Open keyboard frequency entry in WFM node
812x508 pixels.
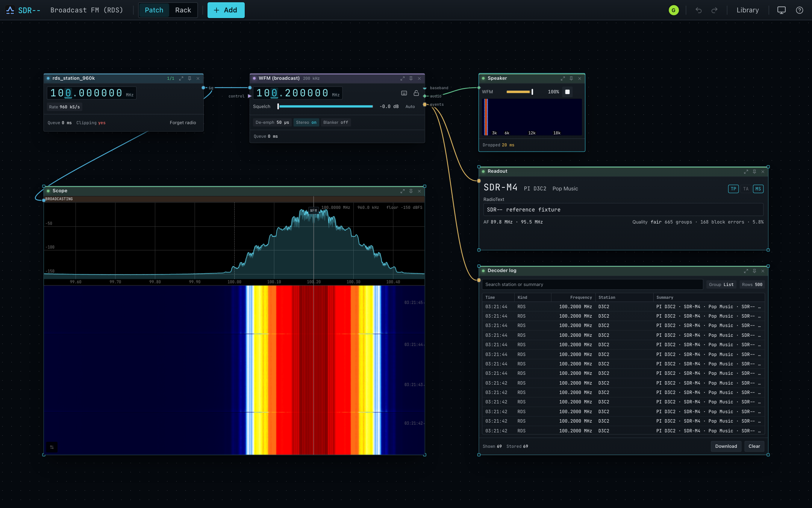click(x=404, y=93)
